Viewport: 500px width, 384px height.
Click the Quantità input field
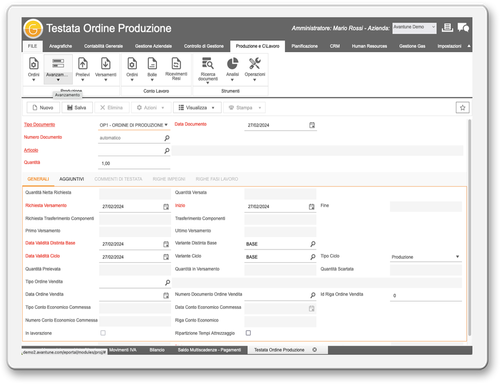coord(134,163)
